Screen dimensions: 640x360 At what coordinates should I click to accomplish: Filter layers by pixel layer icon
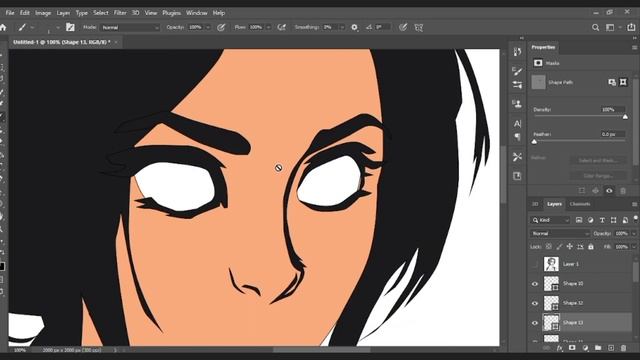coord(579,220)
